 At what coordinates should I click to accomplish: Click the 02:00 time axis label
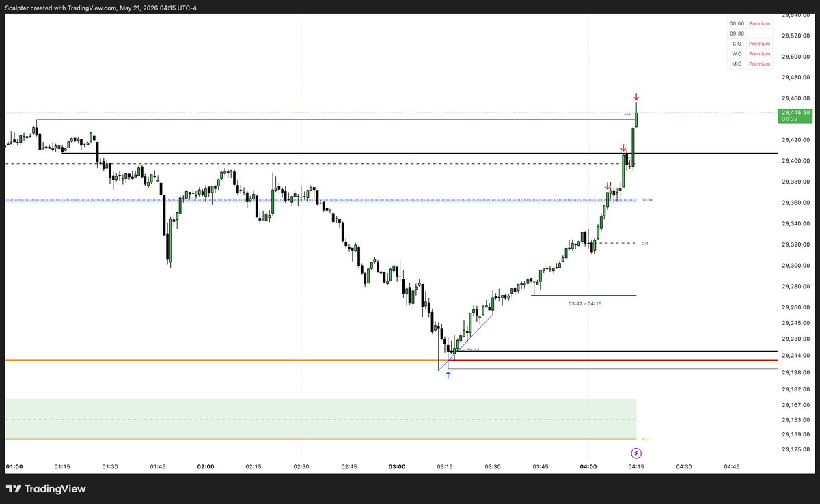(x=206, y=467)
